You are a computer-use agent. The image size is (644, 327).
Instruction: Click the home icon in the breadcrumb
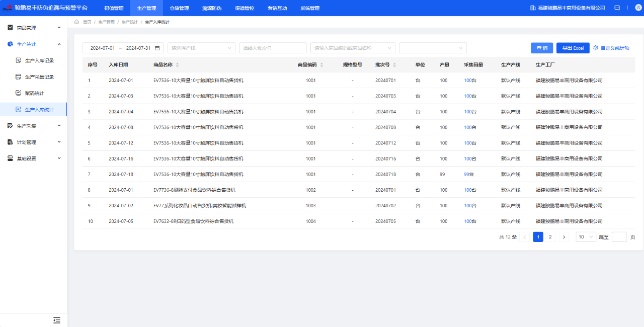pos(76,22)
